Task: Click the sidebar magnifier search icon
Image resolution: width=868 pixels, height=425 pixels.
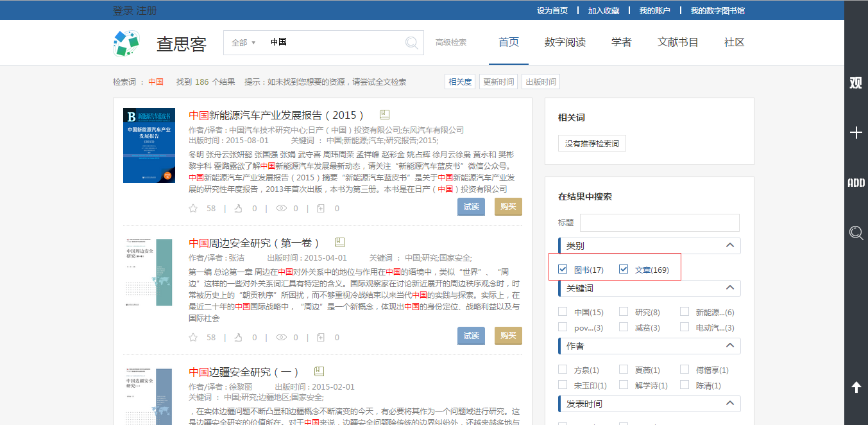Action: click(x=856, y=232)
